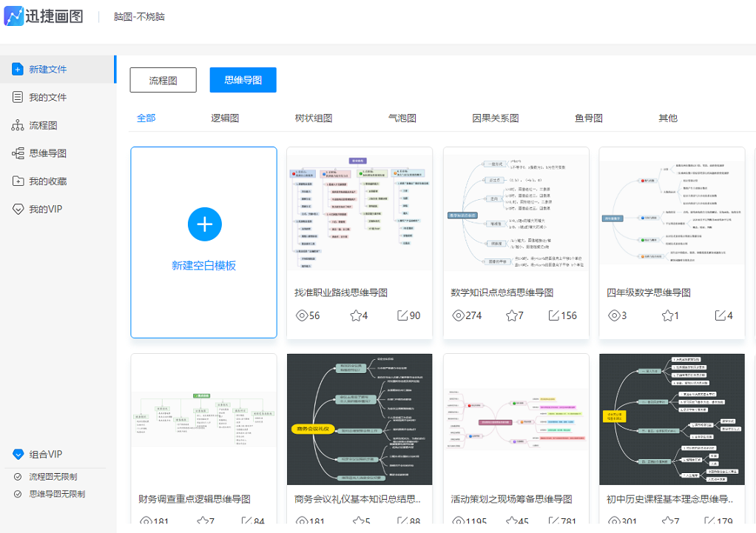Click the title 初中历史课程基本理念思维导..

click(669, 499)
